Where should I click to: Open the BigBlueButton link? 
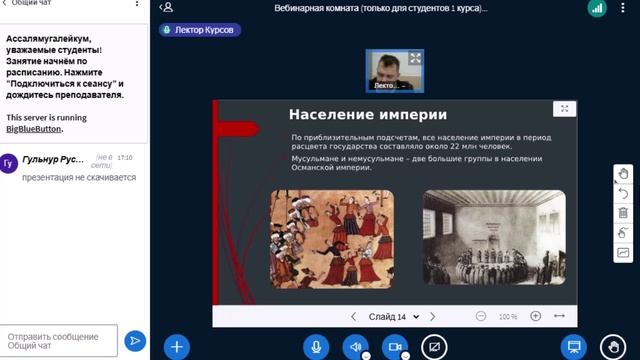tap(33, 129)
